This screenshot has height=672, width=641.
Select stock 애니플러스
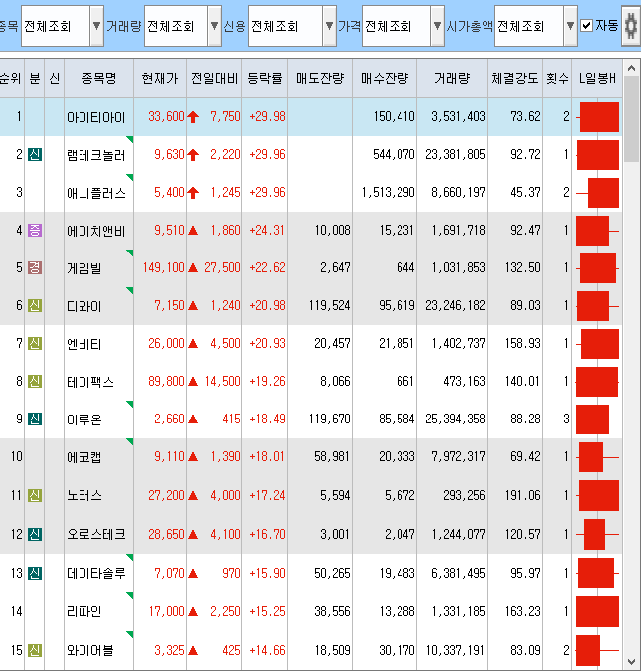pos(96,193)
